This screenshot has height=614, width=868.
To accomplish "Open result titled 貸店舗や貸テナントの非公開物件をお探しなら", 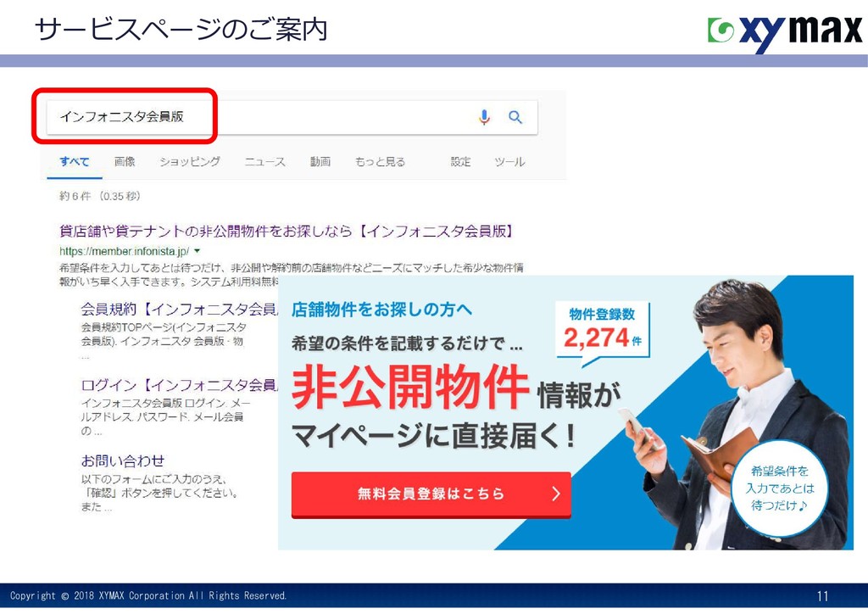I will 287,231.
